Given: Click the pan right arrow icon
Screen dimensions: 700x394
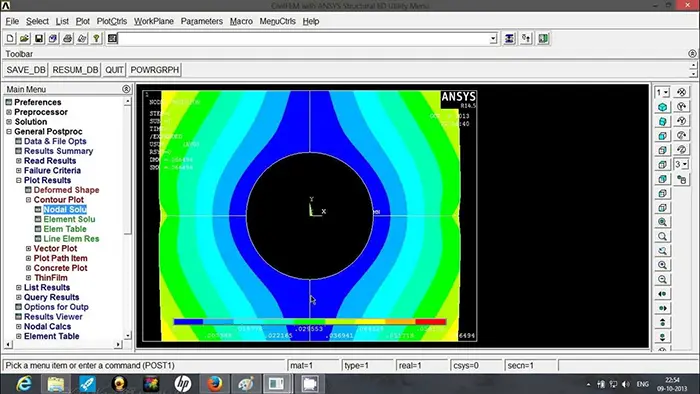Looking at the screenshot, I should 662,308.
